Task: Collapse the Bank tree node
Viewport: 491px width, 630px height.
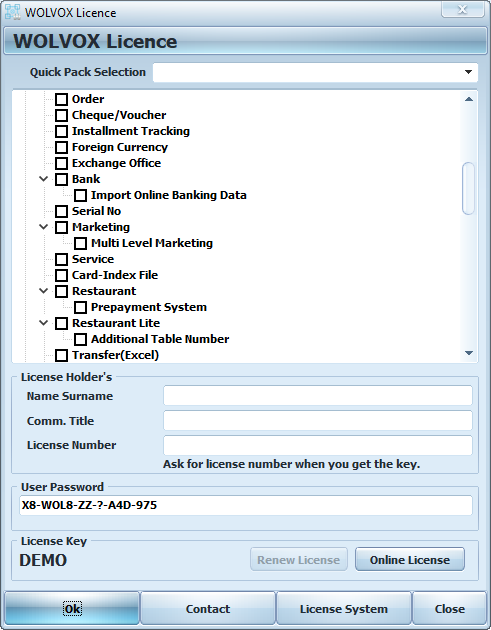Action: (43, 179)
